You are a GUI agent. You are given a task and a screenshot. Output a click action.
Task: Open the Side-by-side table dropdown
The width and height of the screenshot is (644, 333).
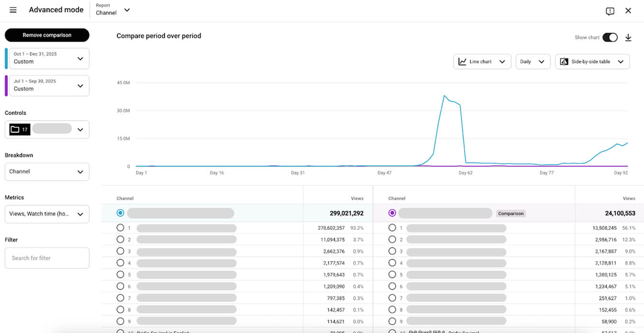tap(592, 61)
